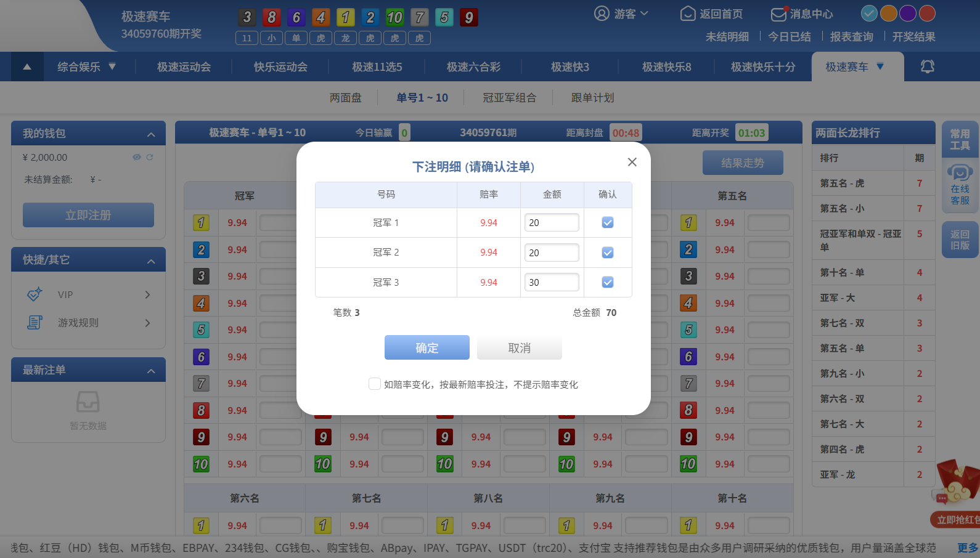The image size is (980, 558).
Task: Open the guest user account icon
Action: (602, 14)
